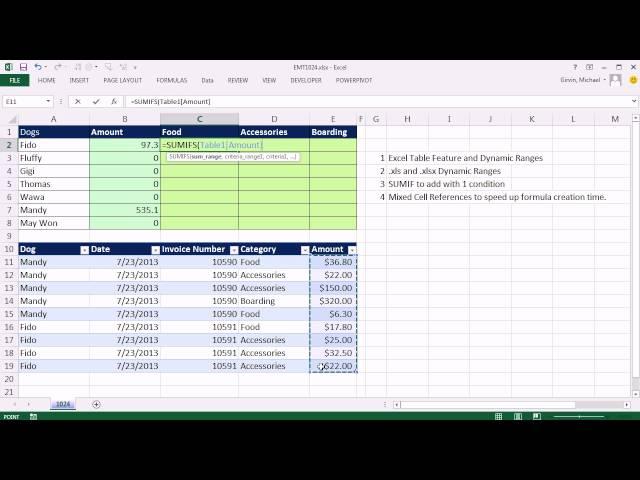Click the Redo arrow icon
This screenshot has height=480, width=640.
coord(58,67)
